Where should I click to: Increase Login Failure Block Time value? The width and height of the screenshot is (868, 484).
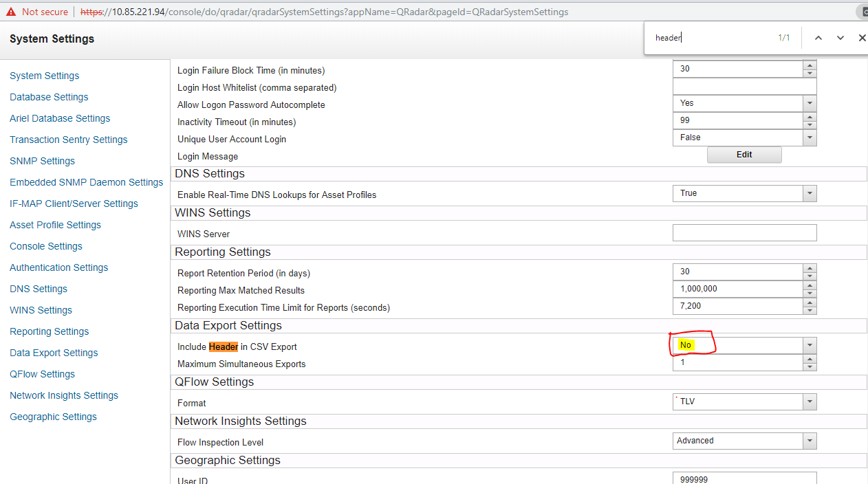(810, 65)
